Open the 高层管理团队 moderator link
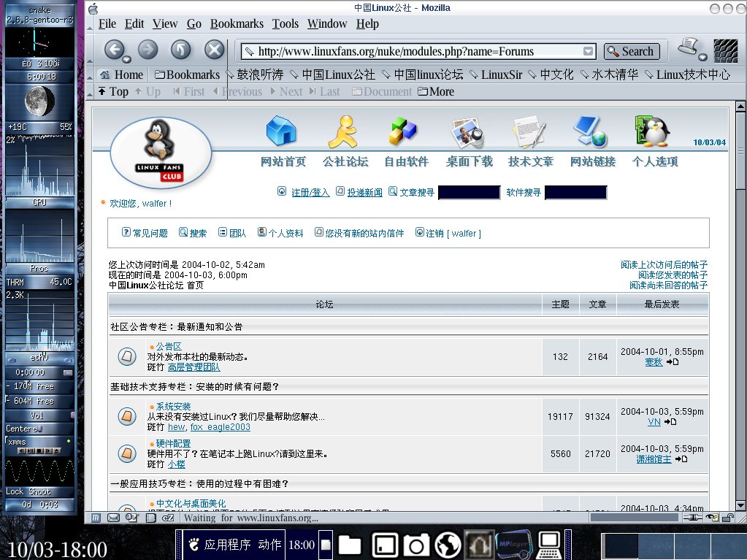Viewport: 747px width, 560px height. click(194, 367)
